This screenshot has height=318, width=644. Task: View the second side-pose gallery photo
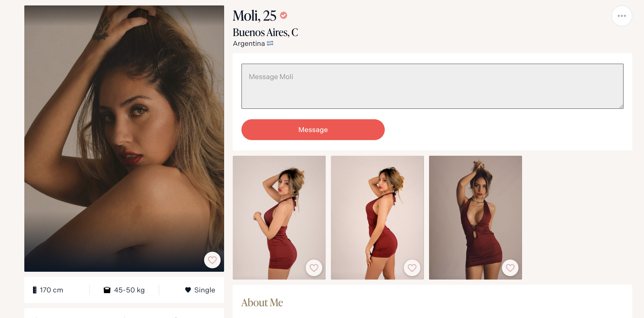(377, 217)
